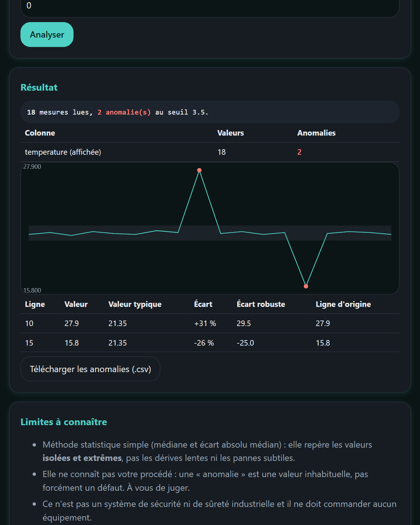420x525 pixels.
Task: Click the Valeur column header
Action: 76,304
